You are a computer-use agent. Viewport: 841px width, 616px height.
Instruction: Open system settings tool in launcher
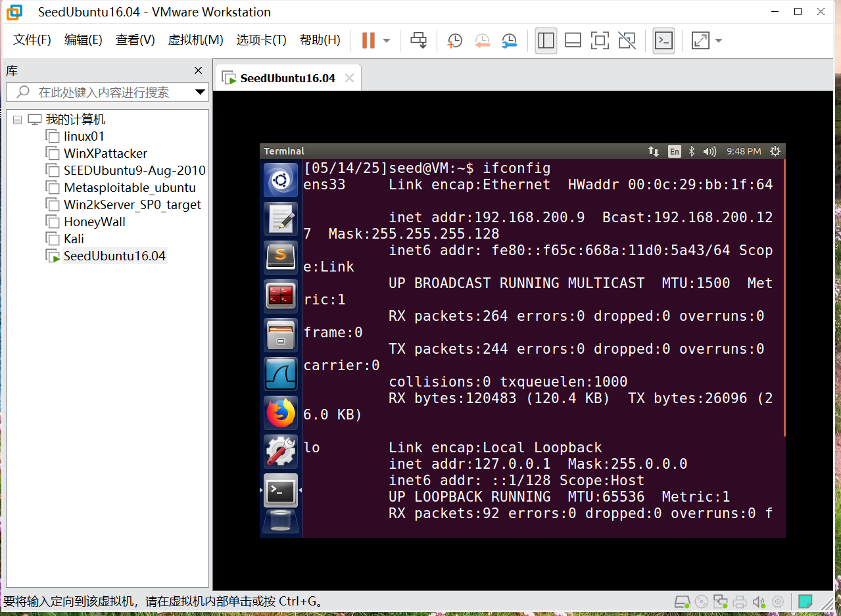click(x=281, y=452)
